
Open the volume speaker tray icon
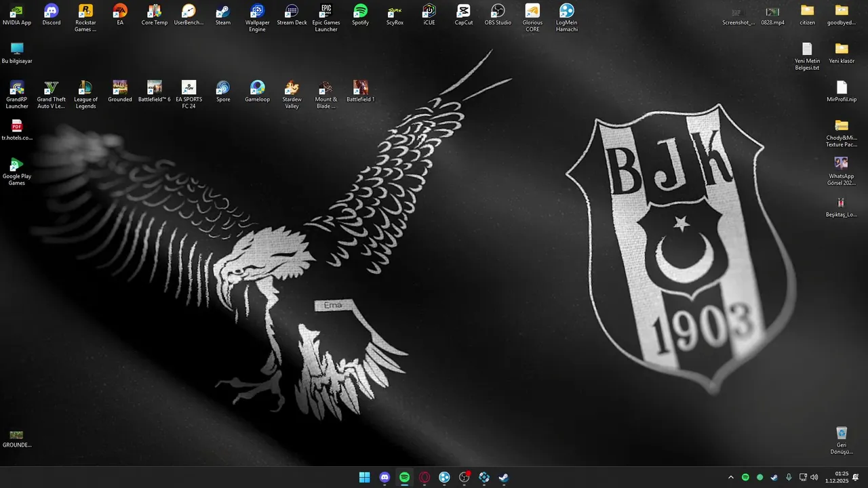click(814, 477)
